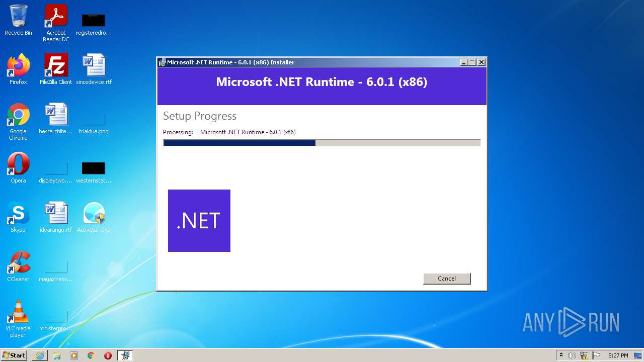Screen dimensions: 644x362
Task: Open Opera desktop shortcut
Action: point(18,168)
